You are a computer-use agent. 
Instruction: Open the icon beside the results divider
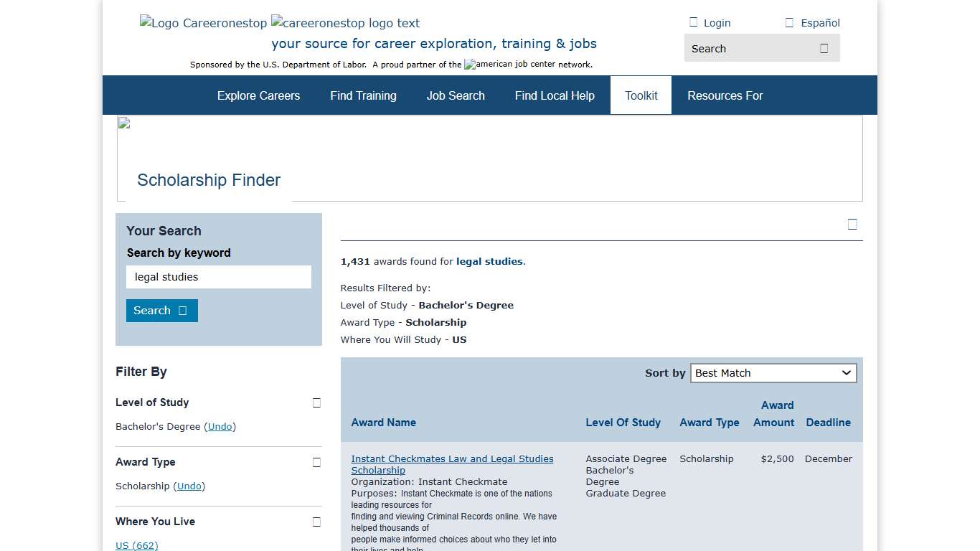tap(852, 224)
